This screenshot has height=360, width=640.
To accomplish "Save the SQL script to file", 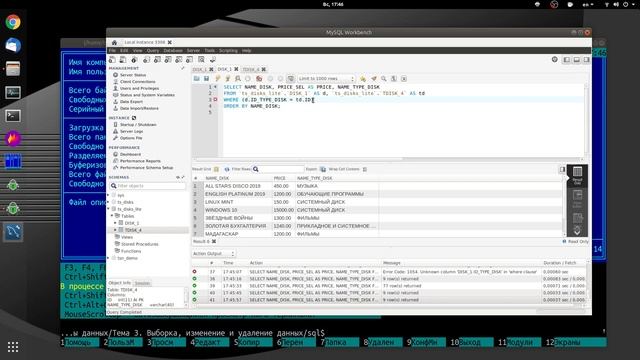I will pyautogui.click(x=207, y=79).
